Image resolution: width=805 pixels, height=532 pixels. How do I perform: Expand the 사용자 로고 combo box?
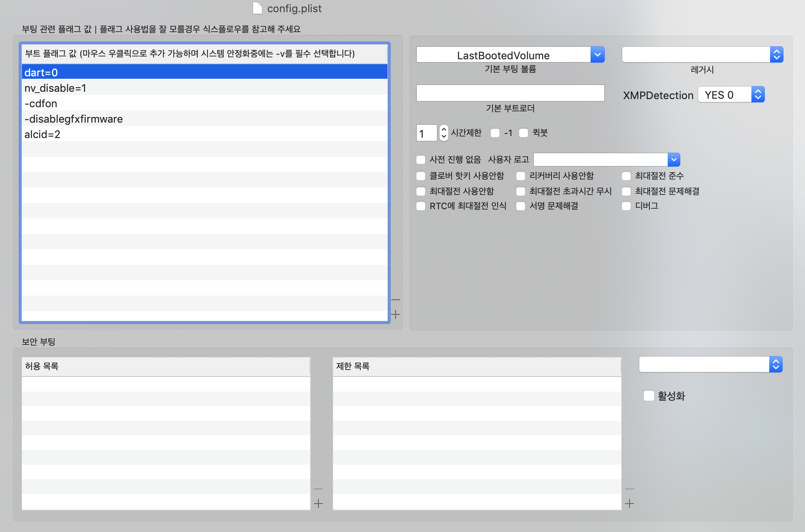(x=674, y=160)
